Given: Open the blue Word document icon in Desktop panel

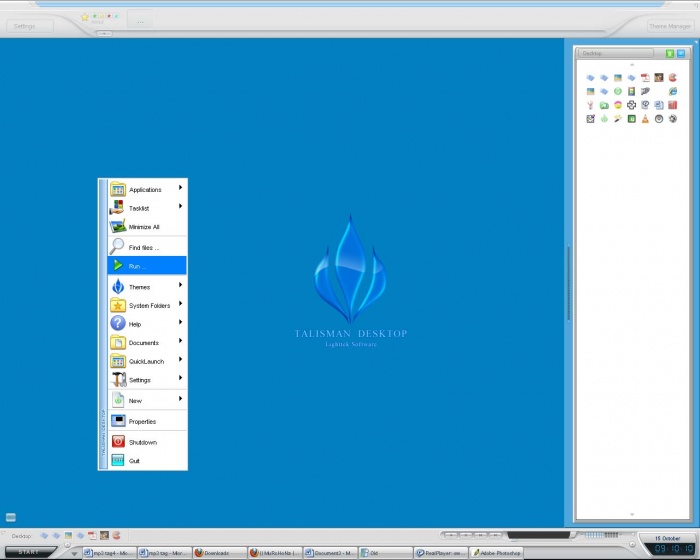Looking at the screenshot, I should [659, 105].
